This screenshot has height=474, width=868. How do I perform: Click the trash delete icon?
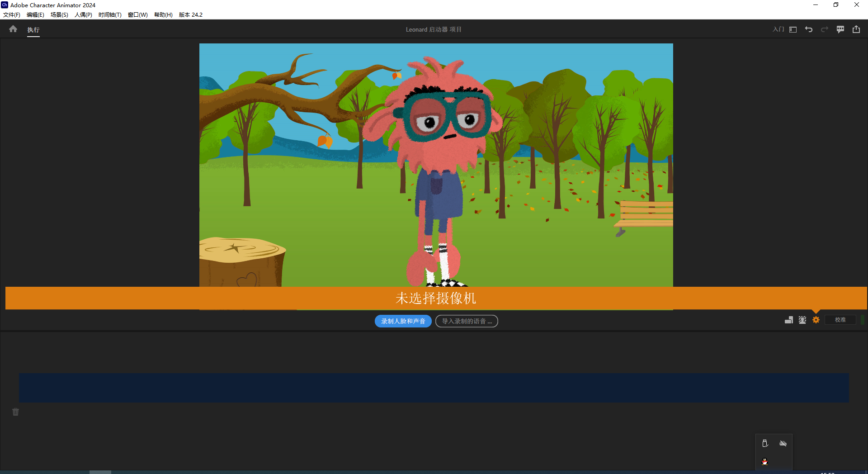(x=16, y=412)
